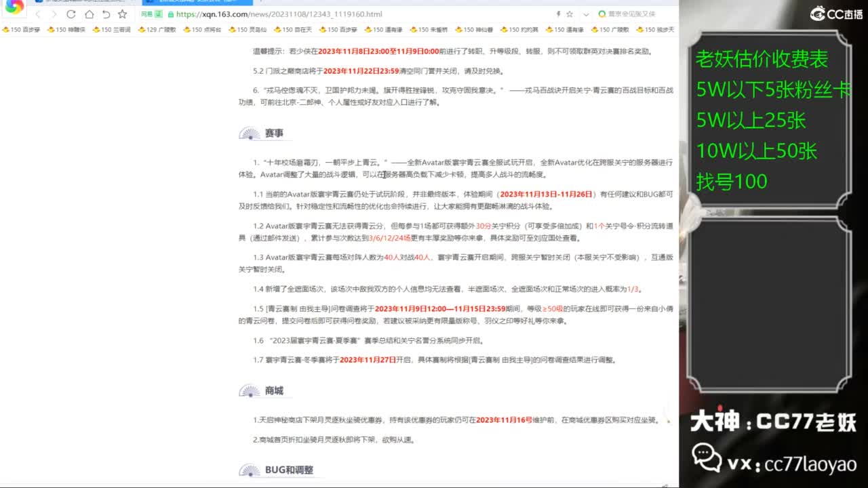Click the lightning speed-mode icon near address bar
Screen dimensions: 868x488
click(558, 14)
